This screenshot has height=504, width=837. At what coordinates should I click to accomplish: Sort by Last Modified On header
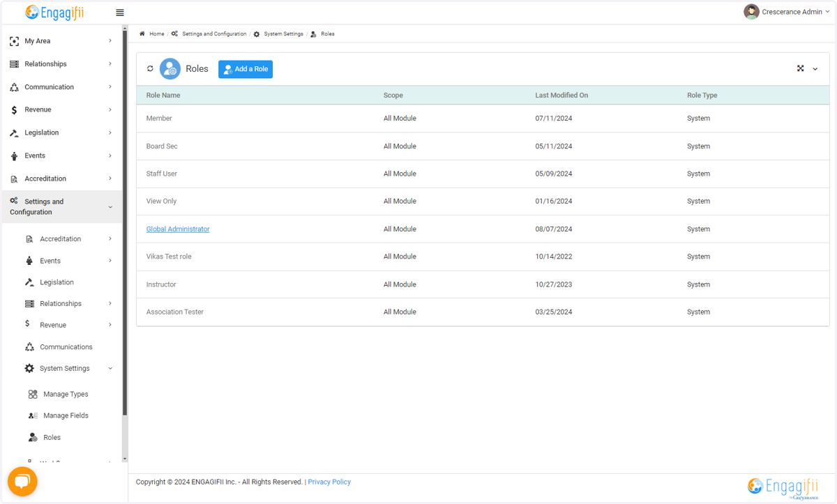(x=561, y=96)
